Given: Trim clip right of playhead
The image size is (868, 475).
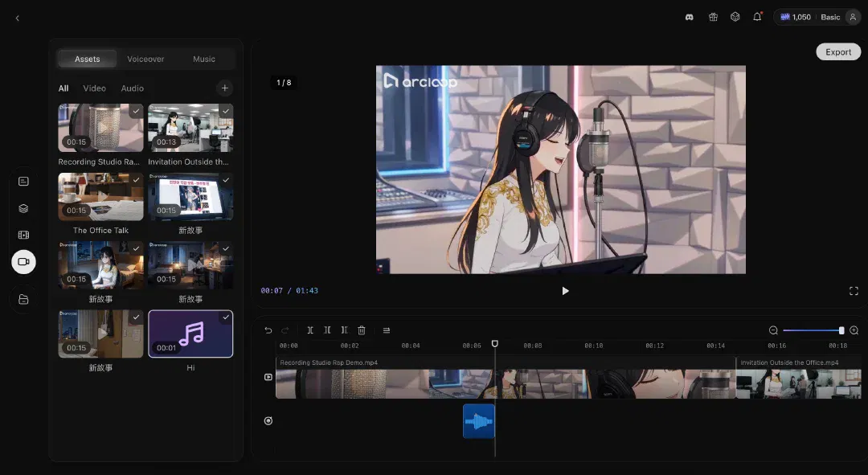Looking at the screenshot, I should [344, 330].
